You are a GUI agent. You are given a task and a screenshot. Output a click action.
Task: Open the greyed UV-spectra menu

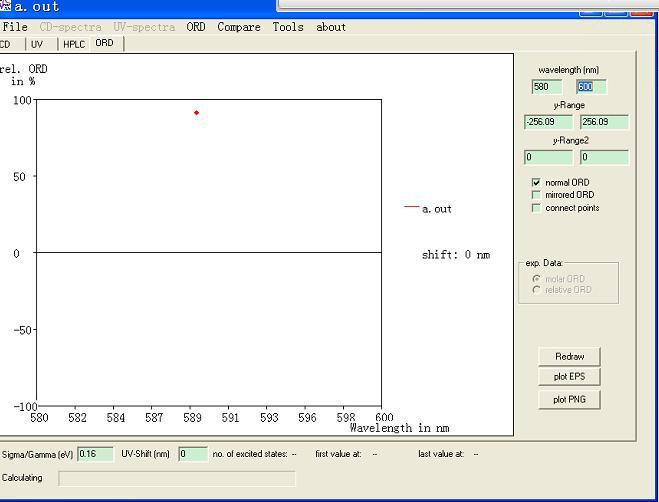[144, 27]
